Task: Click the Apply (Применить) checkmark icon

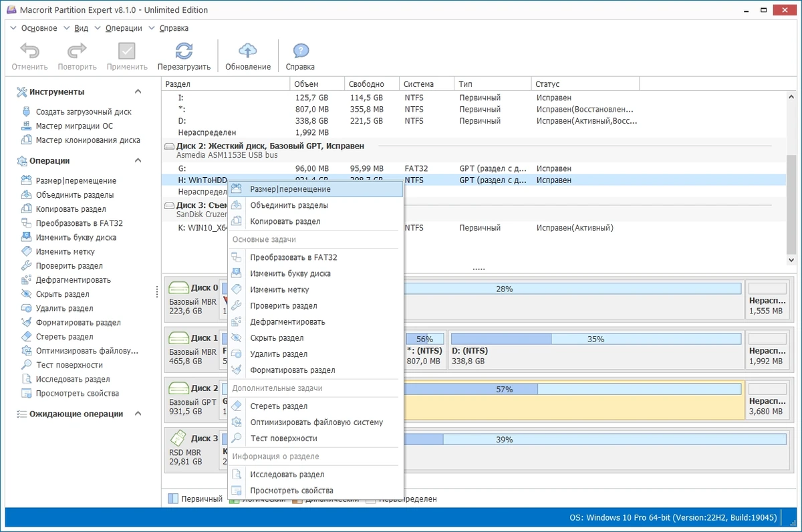Action: pyautogui.click(x=127, y=51)
